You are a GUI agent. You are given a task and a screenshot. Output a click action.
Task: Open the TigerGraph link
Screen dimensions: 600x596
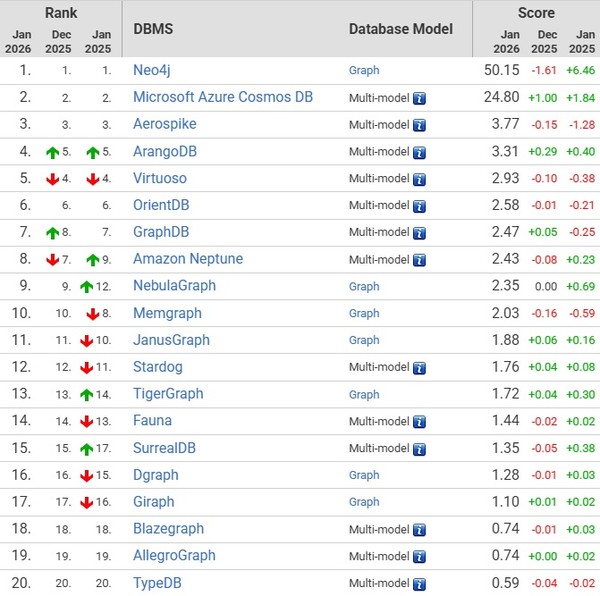(168, 394)
